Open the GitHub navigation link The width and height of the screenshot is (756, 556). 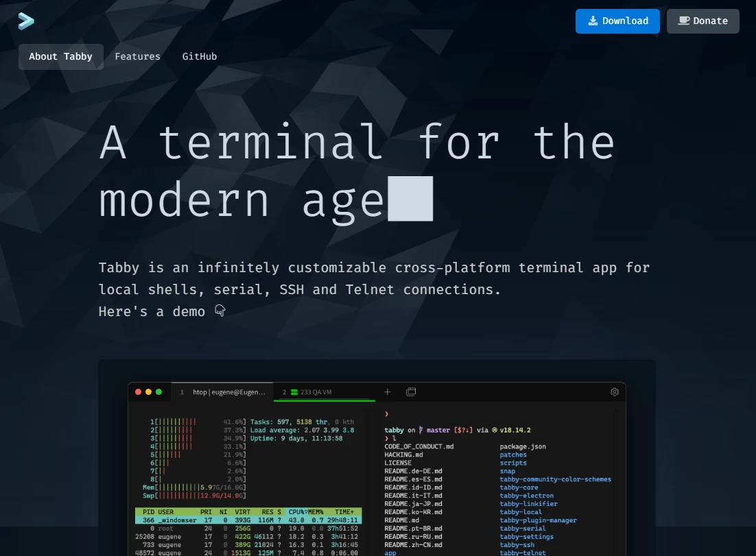pyautogui.click(x=200, y=57)
